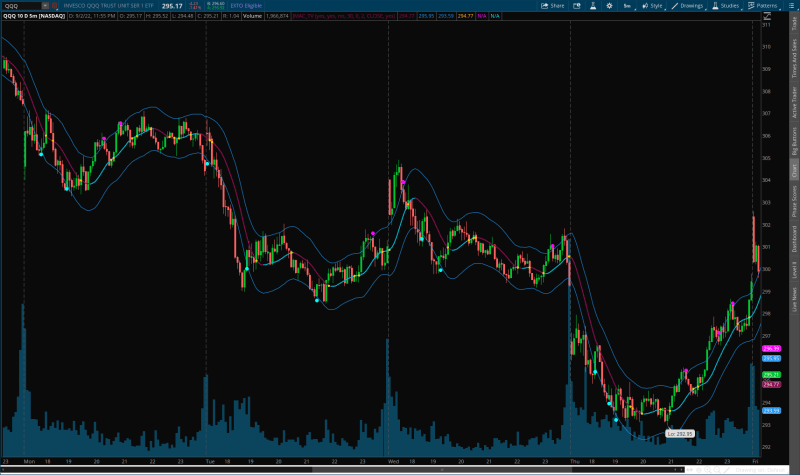800x475 pixels.
Task: Click the horizontal expand arrows icon at bottom
Action: coord(690,469)
